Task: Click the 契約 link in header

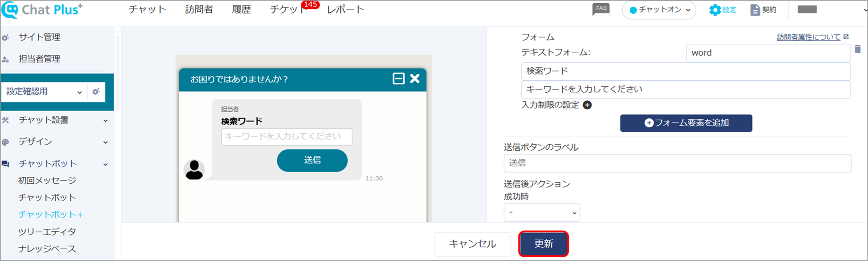Action: (x=769, y=10)
